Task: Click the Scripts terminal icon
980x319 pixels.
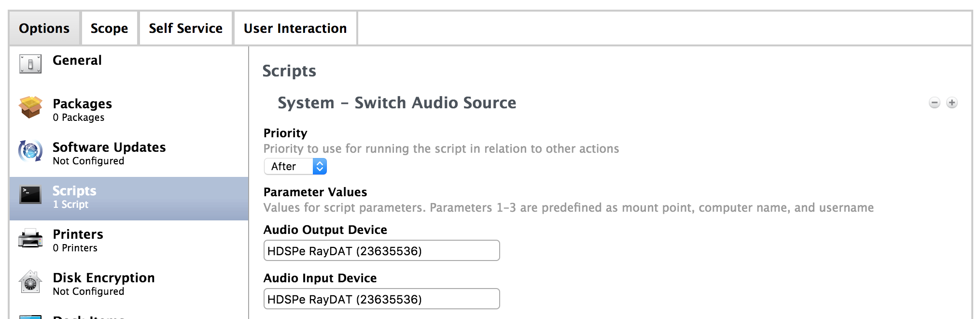Action: 30,194
